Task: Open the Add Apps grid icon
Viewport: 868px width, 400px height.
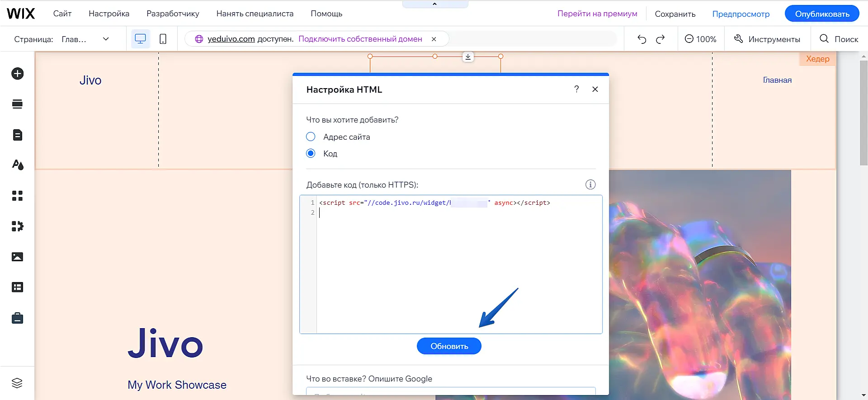Action: tap(18, 196)
